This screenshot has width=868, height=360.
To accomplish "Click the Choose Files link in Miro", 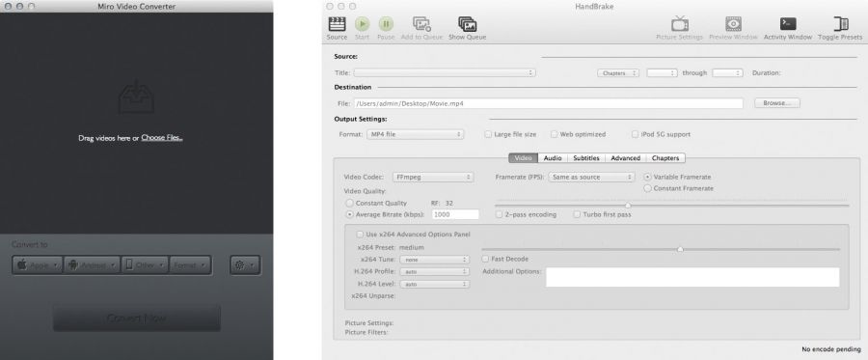I will (162, 138).
